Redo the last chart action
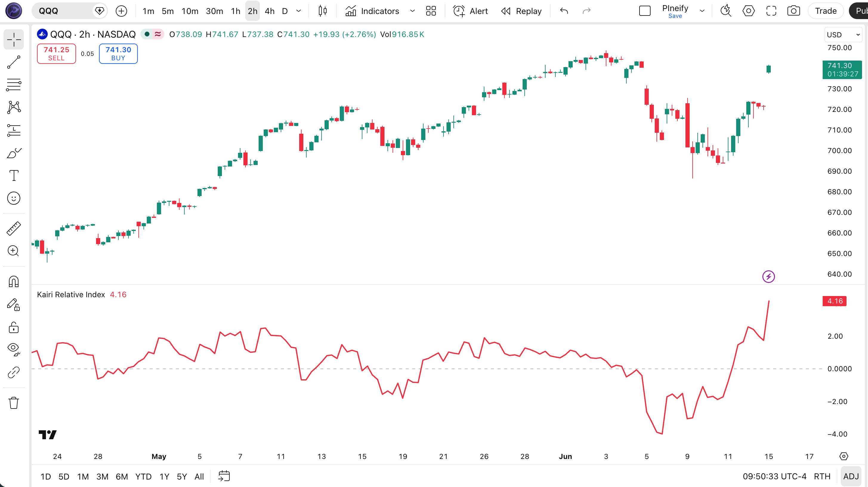 click(587, 11)
